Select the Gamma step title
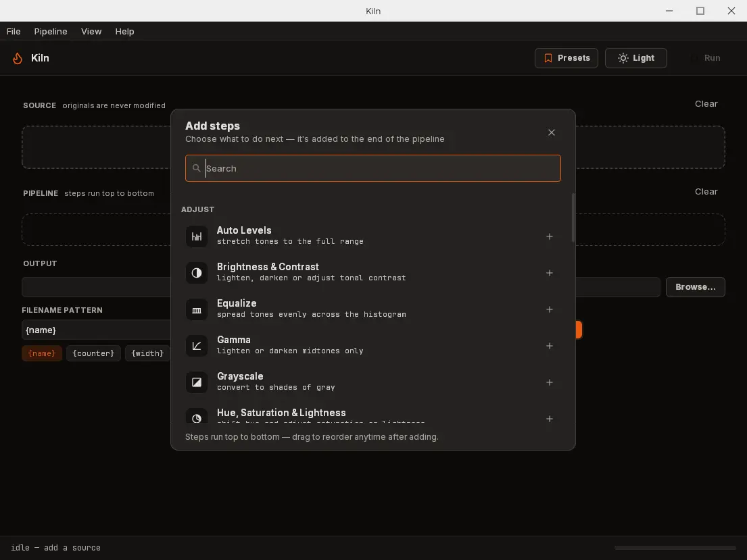Screen dimensions: 747x560 click(233, 340)
